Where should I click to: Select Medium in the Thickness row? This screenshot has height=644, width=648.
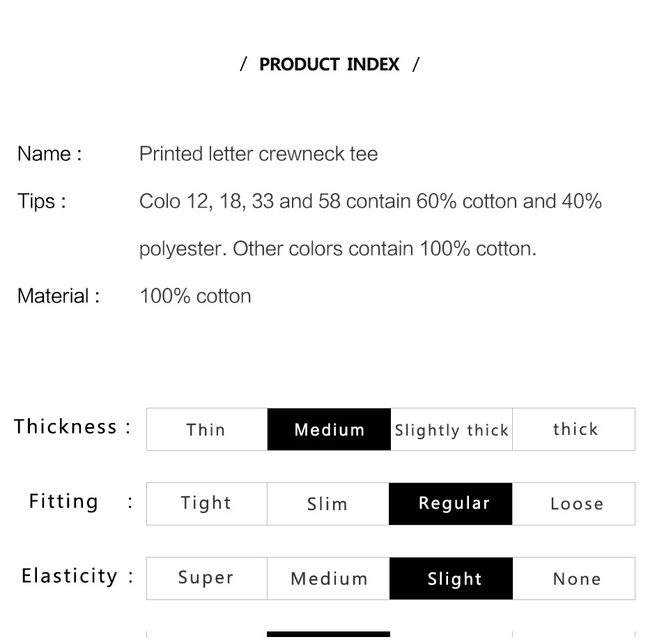(329, 429)
